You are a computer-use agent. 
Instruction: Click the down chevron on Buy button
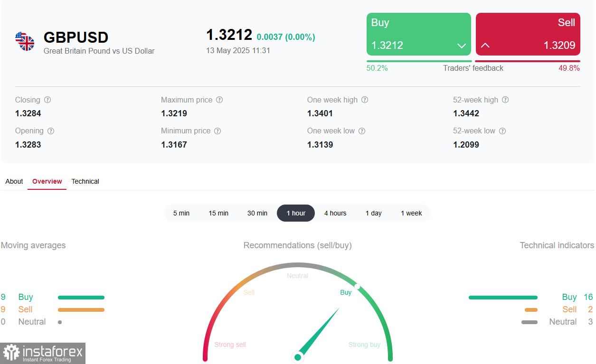[x=462, y=46]
